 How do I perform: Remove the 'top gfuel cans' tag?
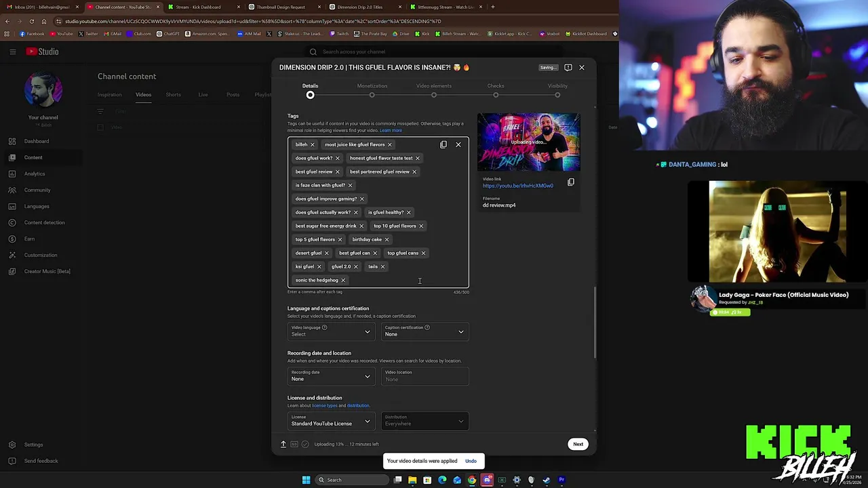click(x=423, y=253)
